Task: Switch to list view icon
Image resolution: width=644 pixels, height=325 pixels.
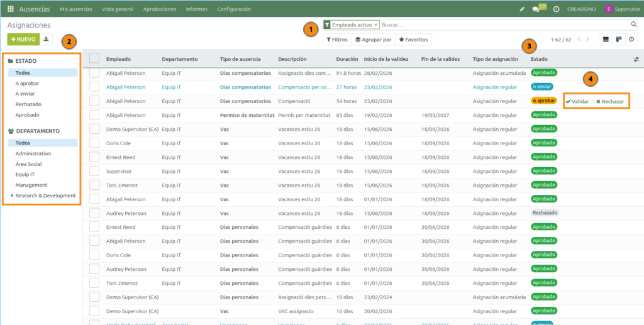Action: [x=606, y=40]
